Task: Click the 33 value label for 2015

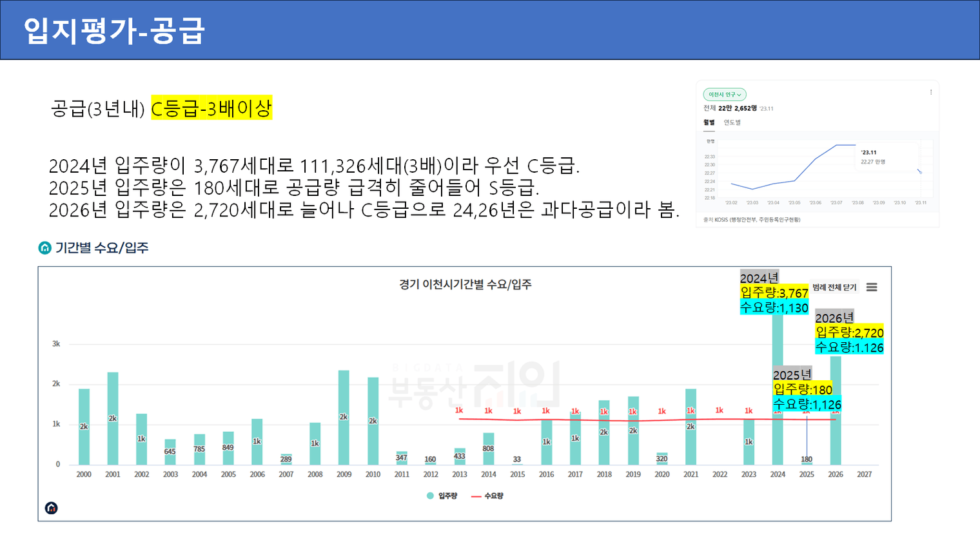Action: click(517, 459)
